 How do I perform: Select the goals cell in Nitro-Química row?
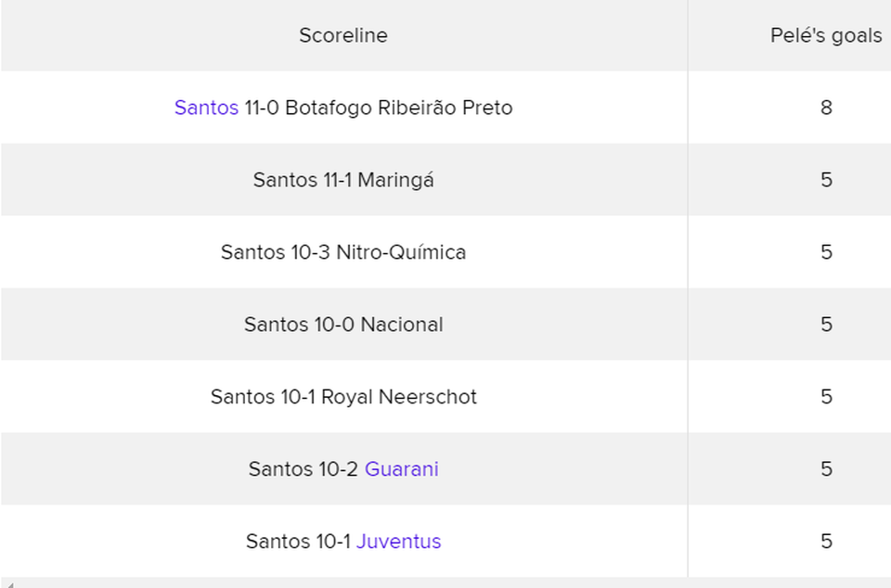click(789, 252)
